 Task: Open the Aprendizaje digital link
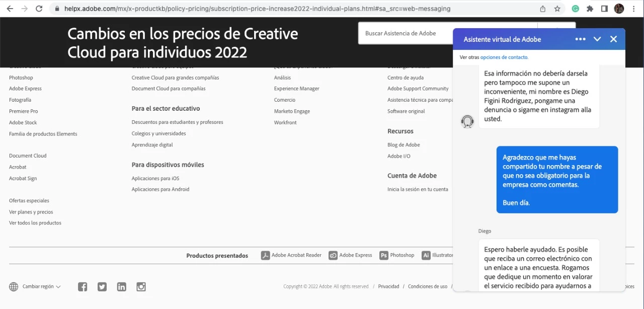pos(152,144)
